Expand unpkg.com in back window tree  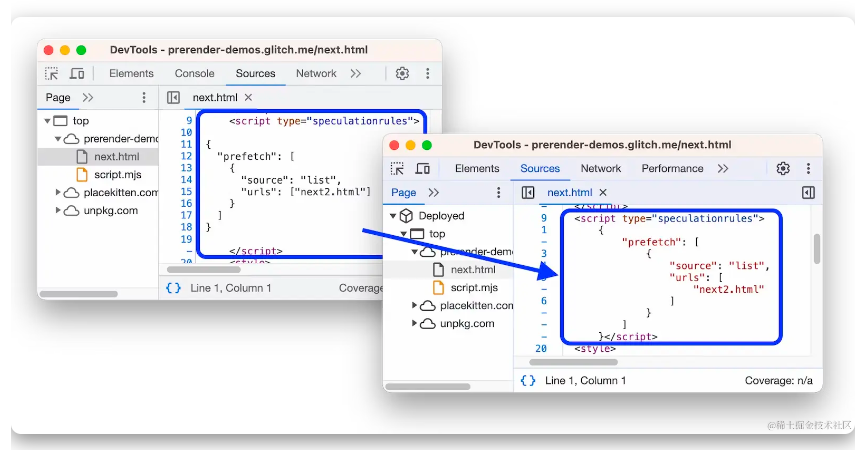point(58,210)
